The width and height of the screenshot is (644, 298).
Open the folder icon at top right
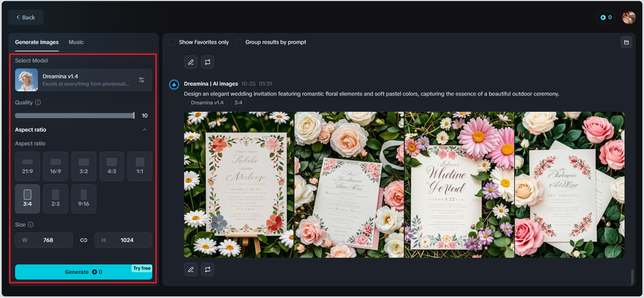click(626, 42)
